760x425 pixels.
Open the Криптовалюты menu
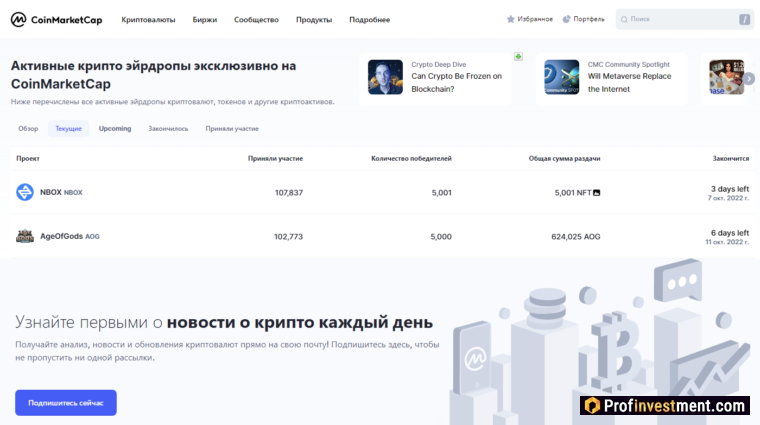click(148, 20)
